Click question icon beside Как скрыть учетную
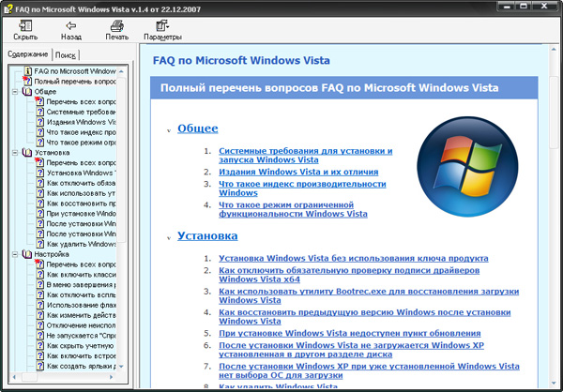Screen dimensions: 563x392 point(40,346)
